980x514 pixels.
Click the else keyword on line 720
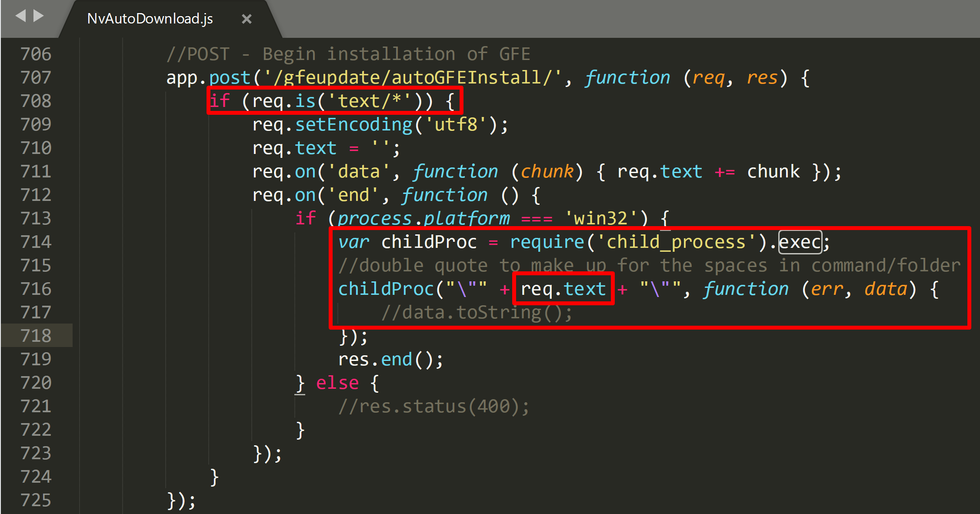(337, 383)
